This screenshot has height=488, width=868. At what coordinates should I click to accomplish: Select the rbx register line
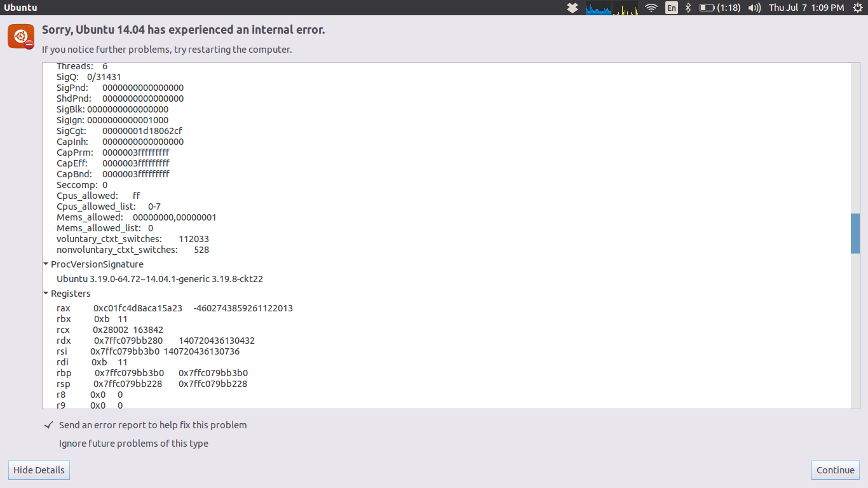click(92, 319)
